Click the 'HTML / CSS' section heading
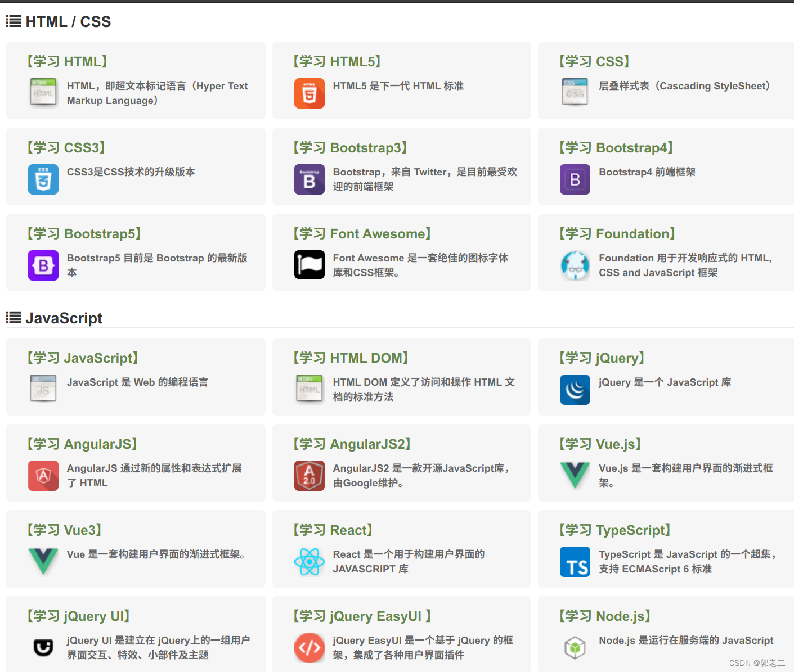794x672 pixels. (68, 21)
